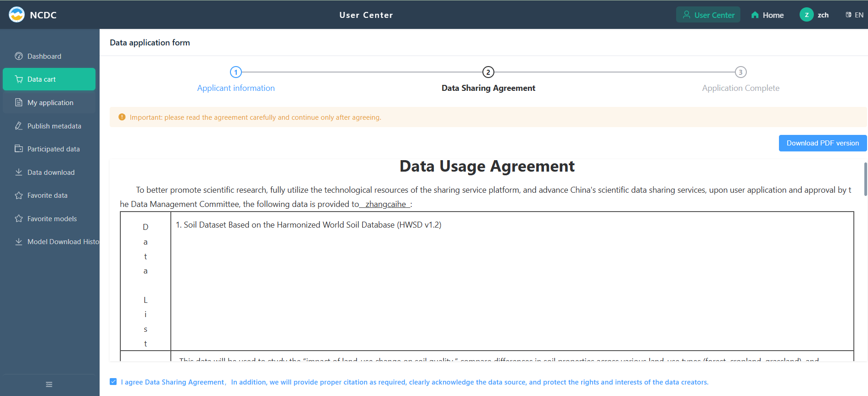Screen dimensions: 868x396
Task: Click the Data cart shopping cart icon
Action: [x=19, y=79]
